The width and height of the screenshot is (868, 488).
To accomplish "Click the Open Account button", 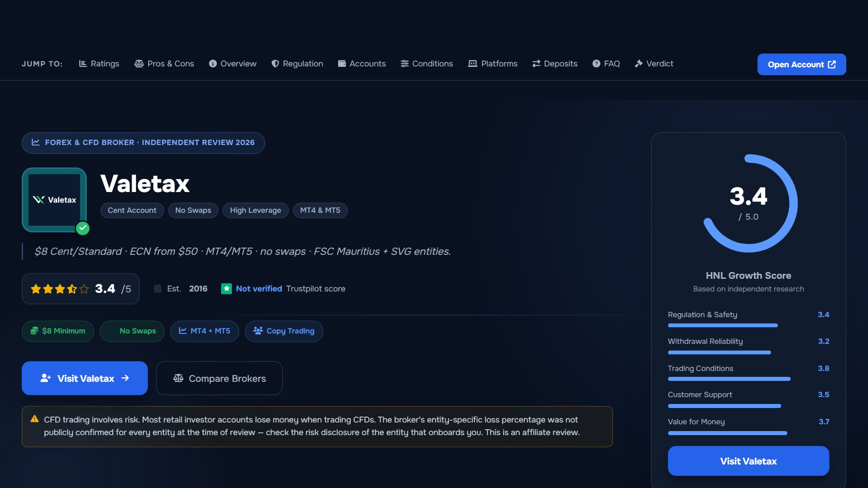I will (x=802, y=65).
